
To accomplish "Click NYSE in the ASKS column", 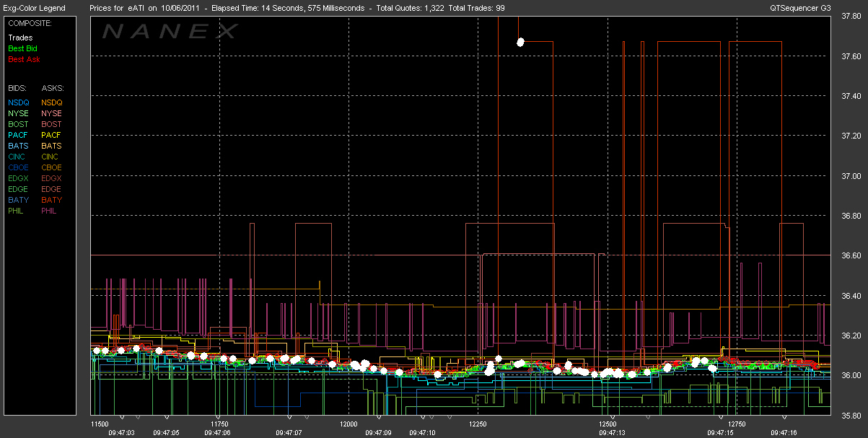I will point(51,113).
